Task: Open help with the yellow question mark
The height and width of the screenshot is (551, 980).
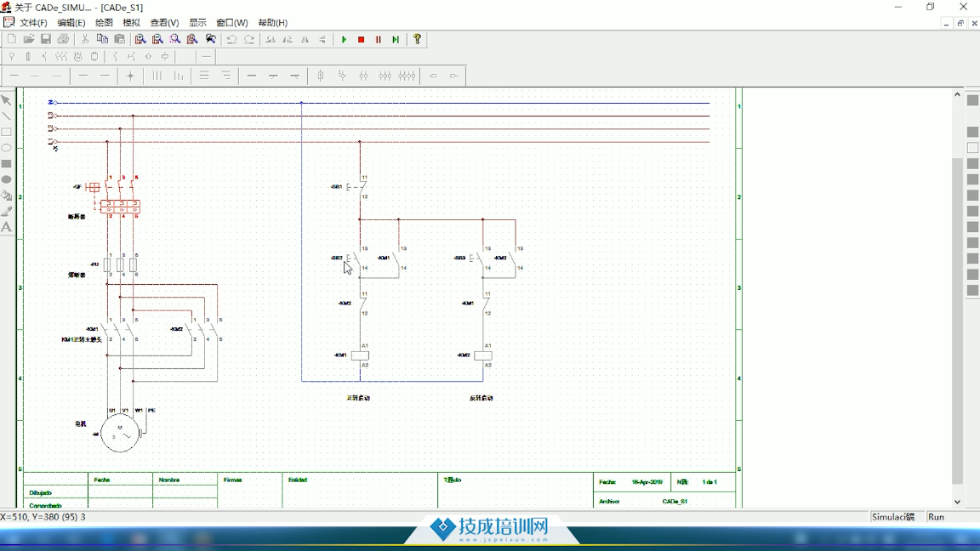Action: (418, 39)
